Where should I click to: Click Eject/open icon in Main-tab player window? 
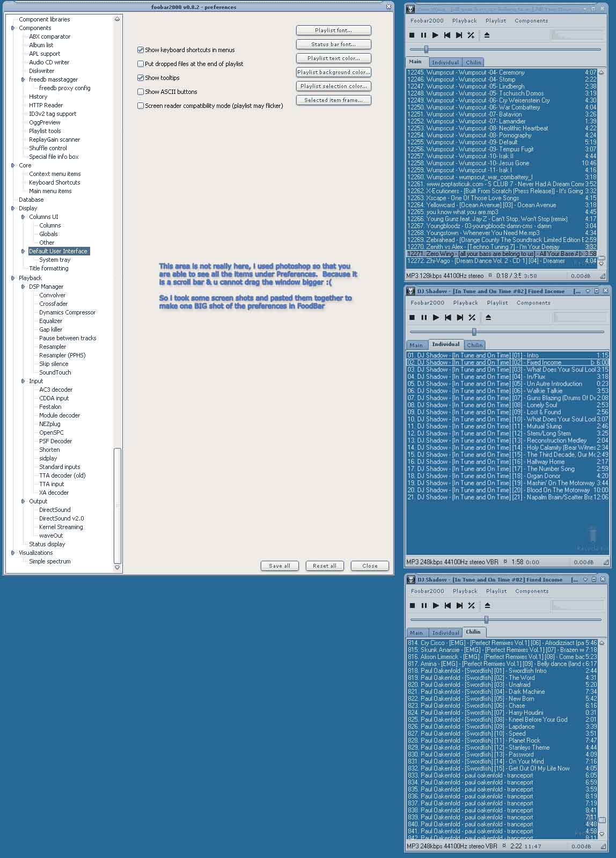(x=487, y=35)
